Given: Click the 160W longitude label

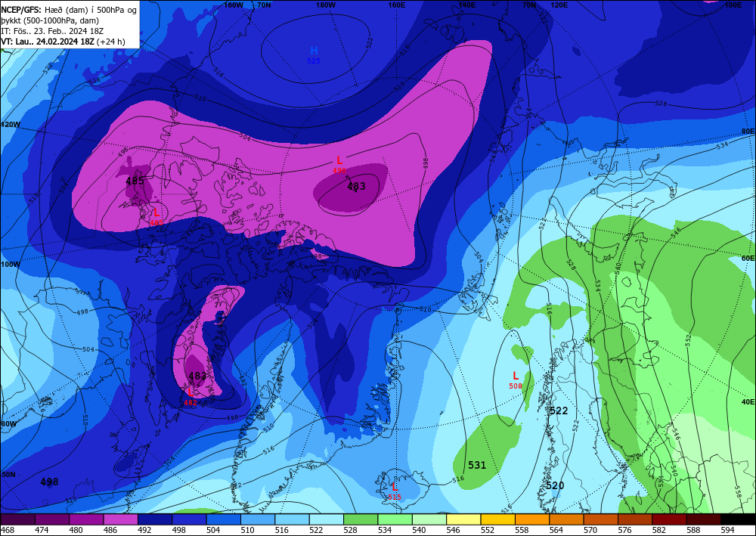Looking at the screenshot, I should pyautogui.click(x=234, y=5).
